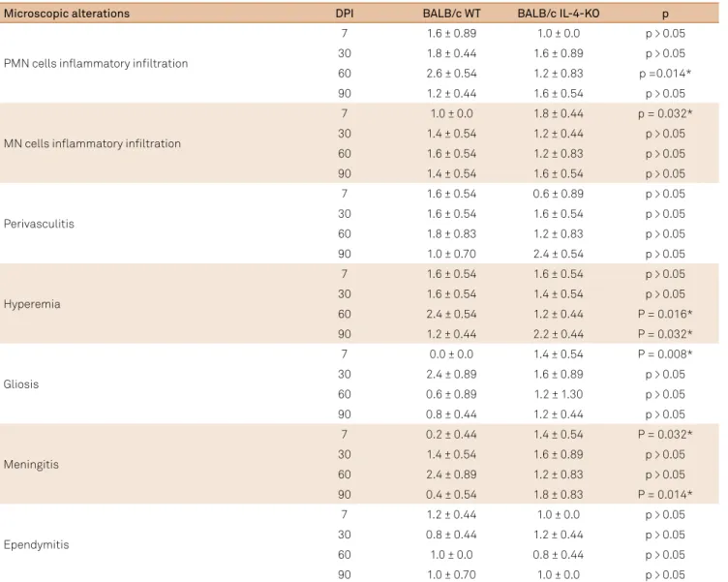Click the 'DPI' column header
This screenshot has height=582, width=728.
(345, 14)
